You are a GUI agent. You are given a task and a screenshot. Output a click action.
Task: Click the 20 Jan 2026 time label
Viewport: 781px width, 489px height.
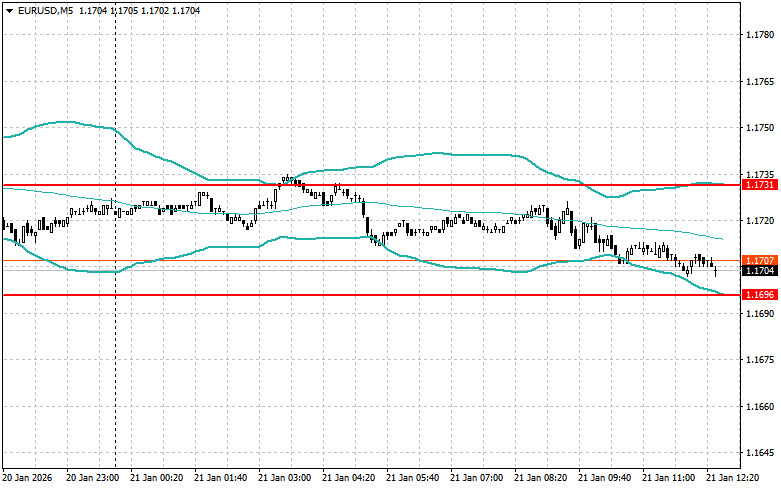(27, 478)
